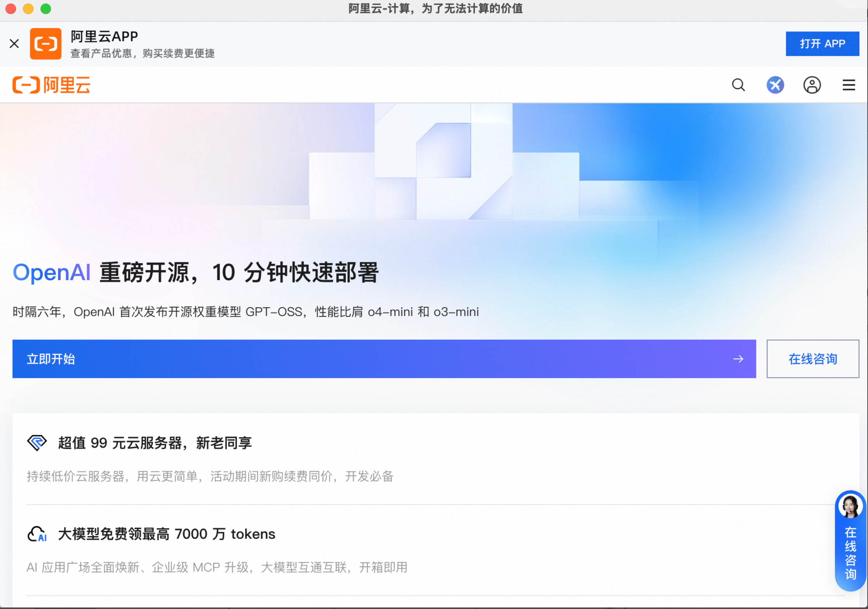Open 超值 99 元云服务器 promotion title
The width and height of the screenshot is (868, 609).
(x=155, y=443)
